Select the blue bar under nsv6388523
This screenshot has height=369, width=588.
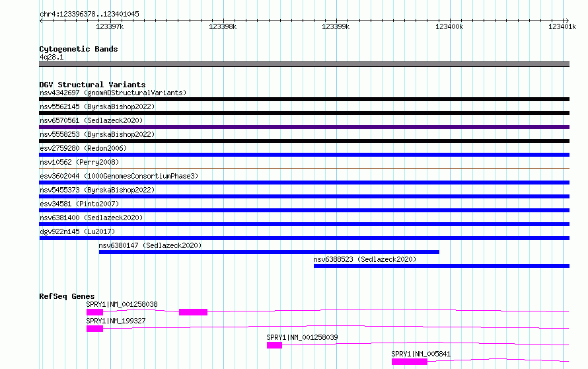point(442,266)
